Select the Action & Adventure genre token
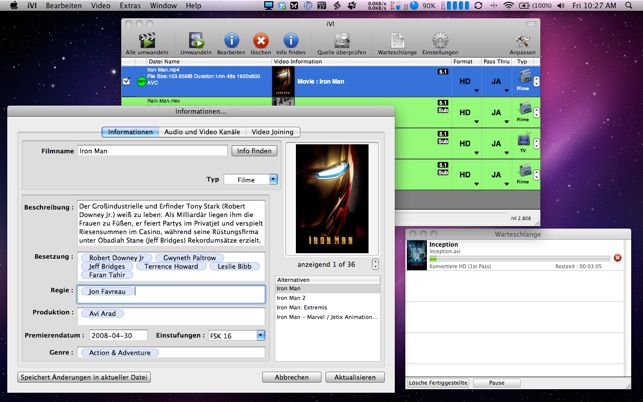 point(120,352)
